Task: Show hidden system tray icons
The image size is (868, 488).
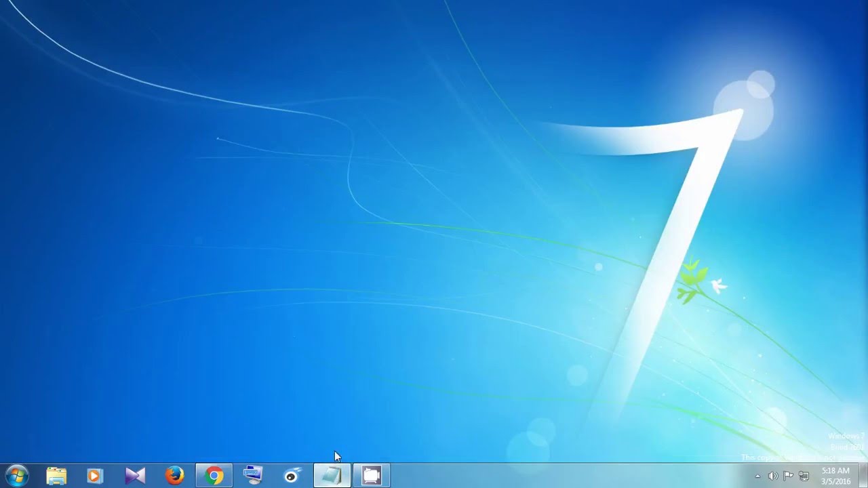Action: pyautogui.click(x=757, y=476)
